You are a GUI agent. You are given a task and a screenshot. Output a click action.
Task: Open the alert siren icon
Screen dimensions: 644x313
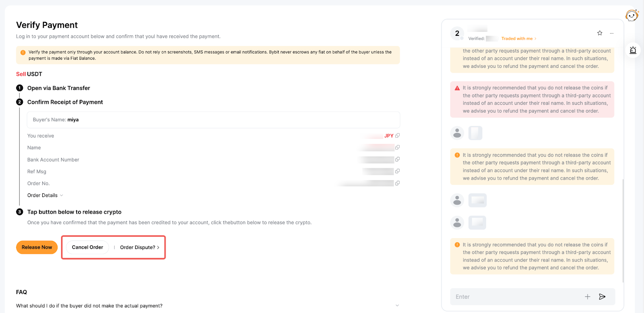(633, 50)
